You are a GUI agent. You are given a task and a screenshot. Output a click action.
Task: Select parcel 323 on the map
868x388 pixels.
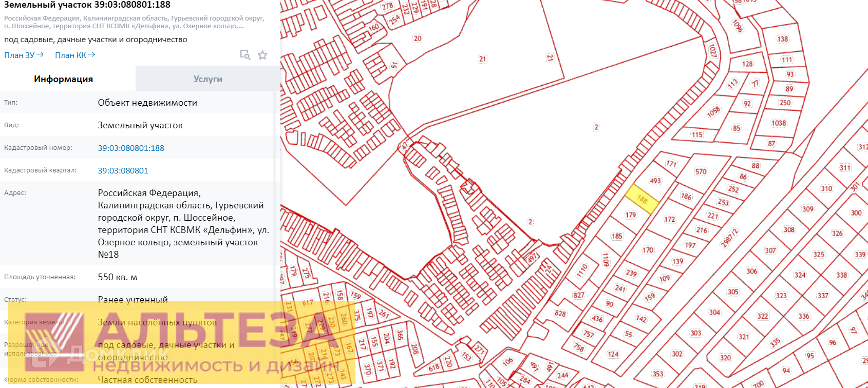click(781, 296)
